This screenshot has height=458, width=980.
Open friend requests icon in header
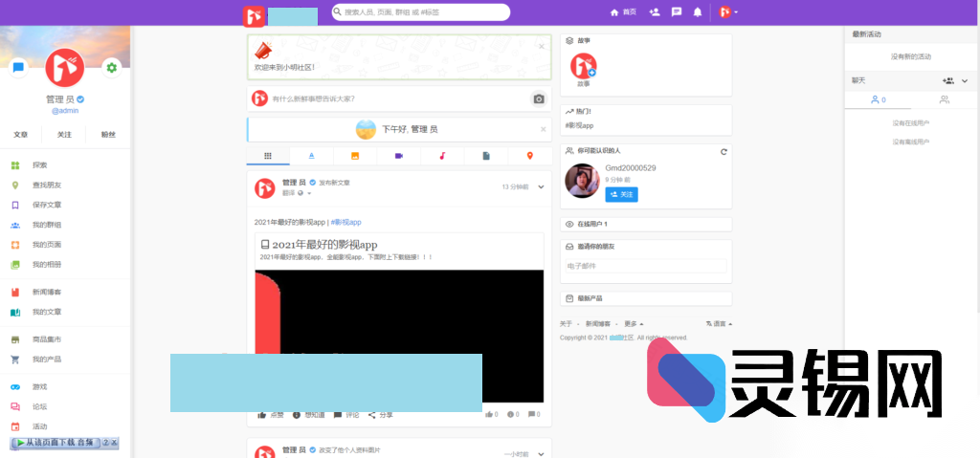(655, 11)
